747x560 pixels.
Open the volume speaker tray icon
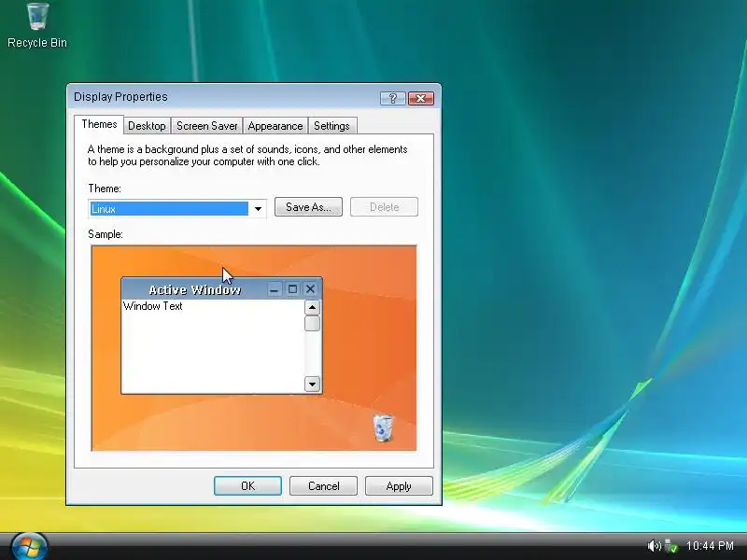point(654,546)
